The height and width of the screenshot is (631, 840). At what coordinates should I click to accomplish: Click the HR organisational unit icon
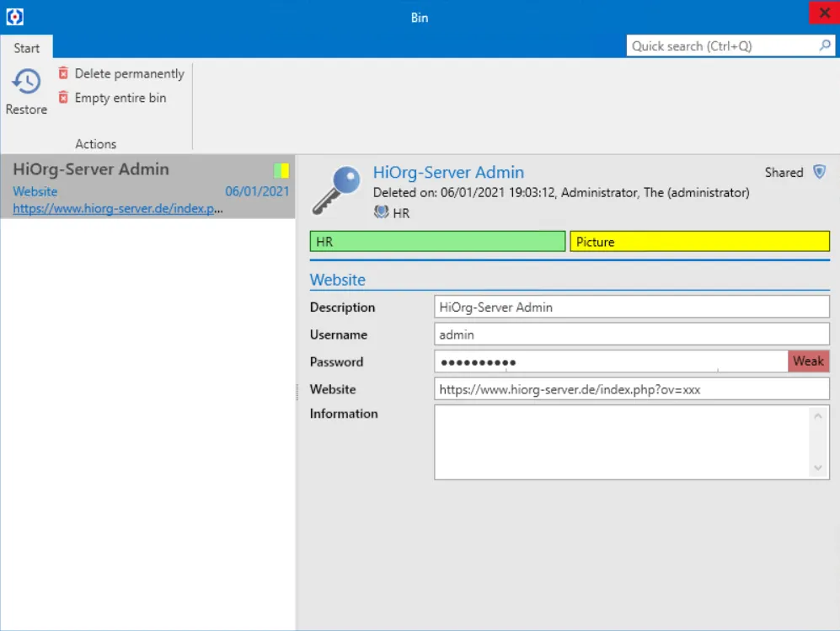[x=381, y=212]
